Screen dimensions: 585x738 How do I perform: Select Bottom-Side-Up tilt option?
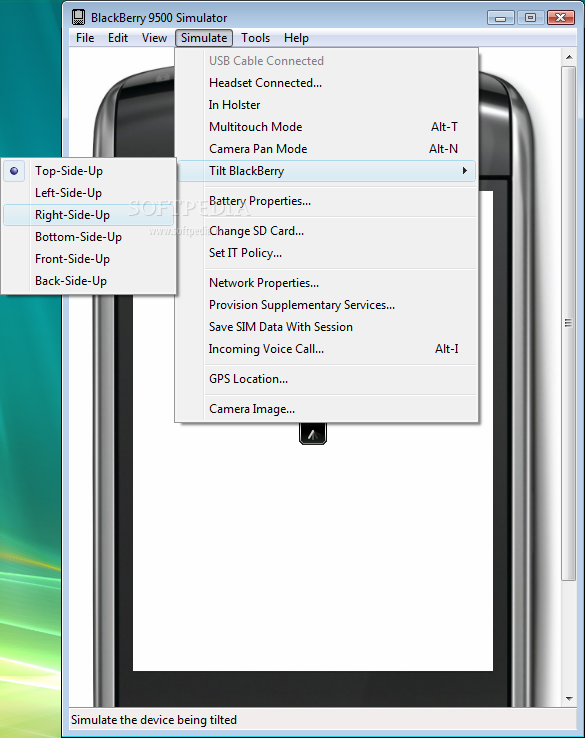pyautogui.click(x=88, y=237)
